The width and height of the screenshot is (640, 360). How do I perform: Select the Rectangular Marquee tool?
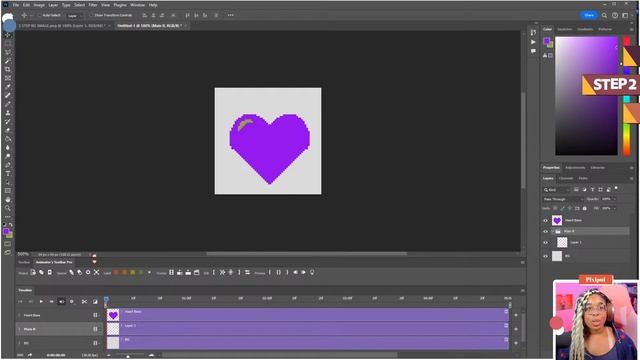8,44
